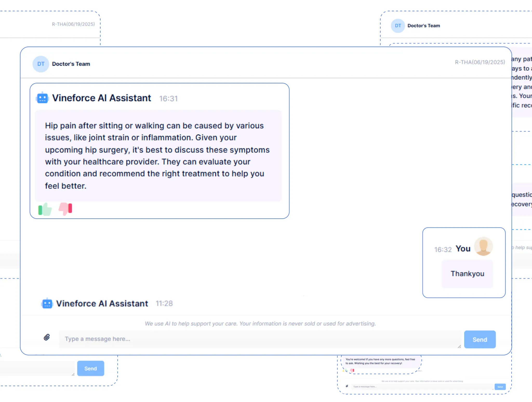
Task: Click the 'Thankyou' message bubble
Action: tap(467, 274)
